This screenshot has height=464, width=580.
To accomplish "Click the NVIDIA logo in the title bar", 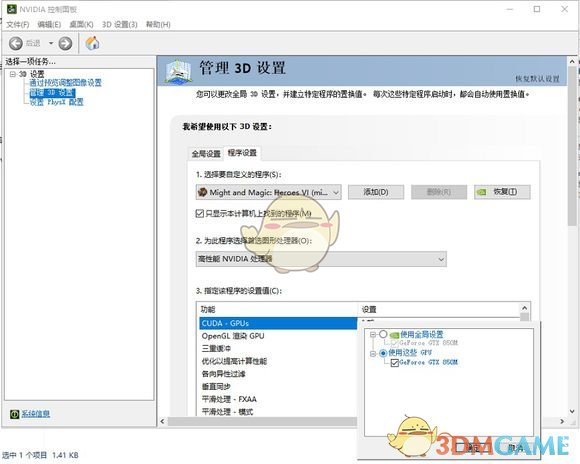I will [x=11, y=9].
